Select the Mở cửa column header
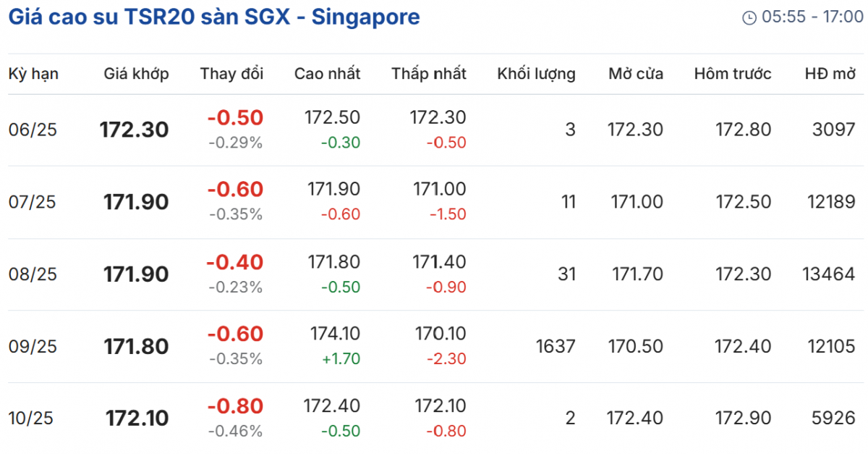This screenshot has height=454, width=868. [x=635, y=73]
